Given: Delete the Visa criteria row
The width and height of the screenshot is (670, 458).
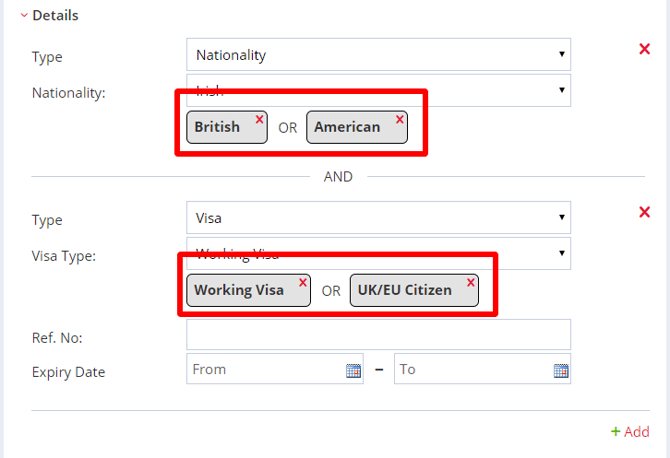Looking at the screenshot, I should pyautogui.click(x=644, y=211).
